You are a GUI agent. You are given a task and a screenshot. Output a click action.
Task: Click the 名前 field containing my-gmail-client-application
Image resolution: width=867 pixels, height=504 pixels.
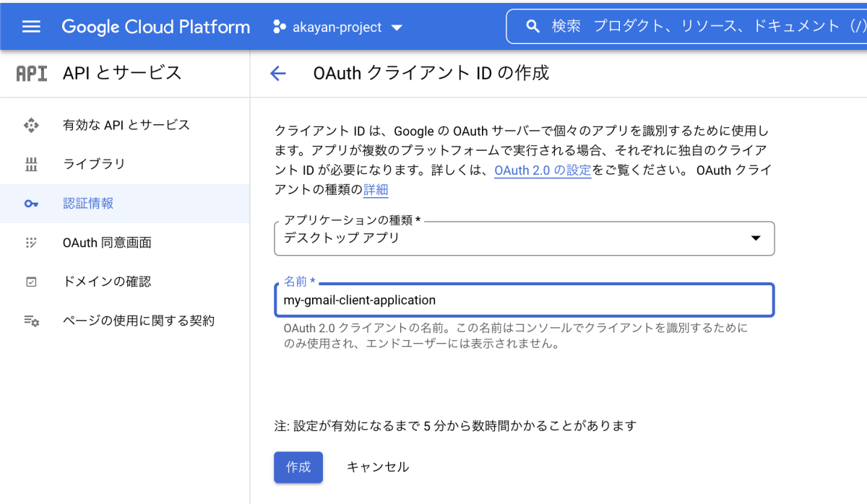pos(524,300)
